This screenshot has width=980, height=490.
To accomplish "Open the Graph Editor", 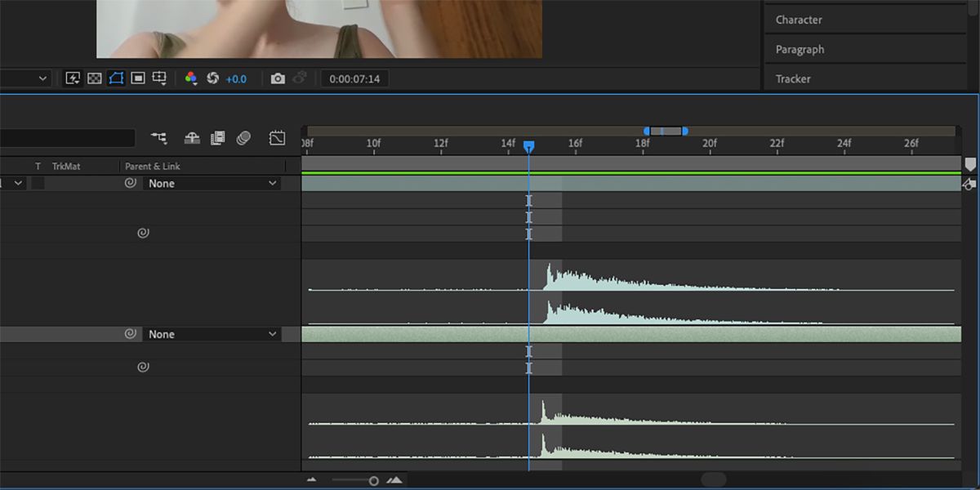I will [277, 137].
